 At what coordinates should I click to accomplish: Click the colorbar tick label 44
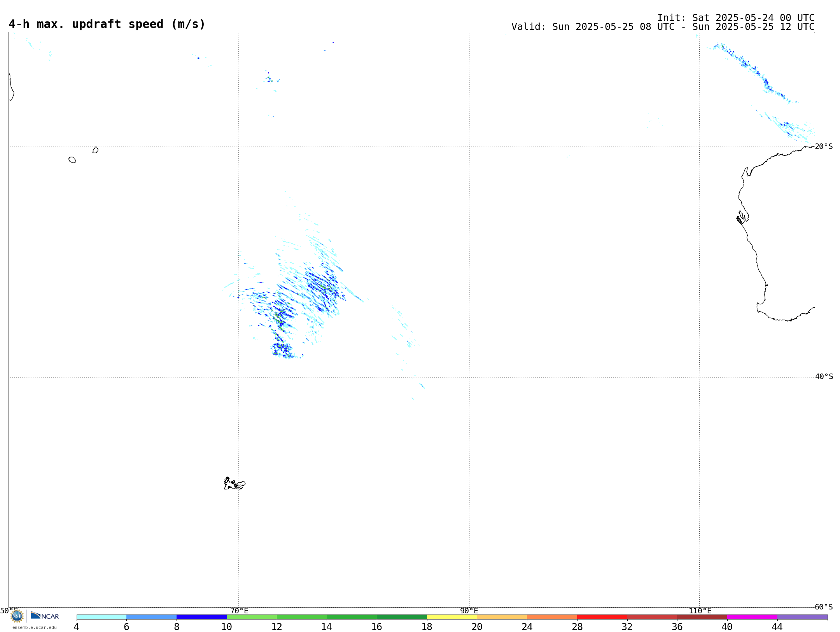point(777,627)
